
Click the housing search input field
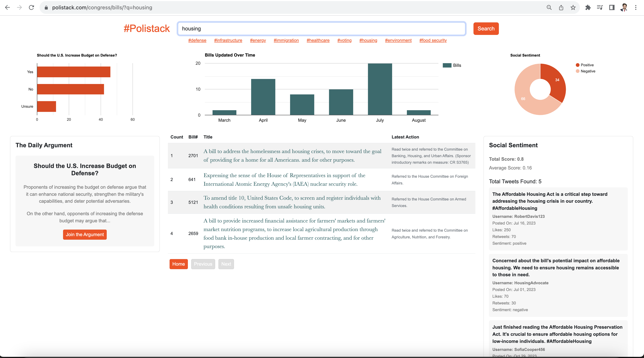321,29
